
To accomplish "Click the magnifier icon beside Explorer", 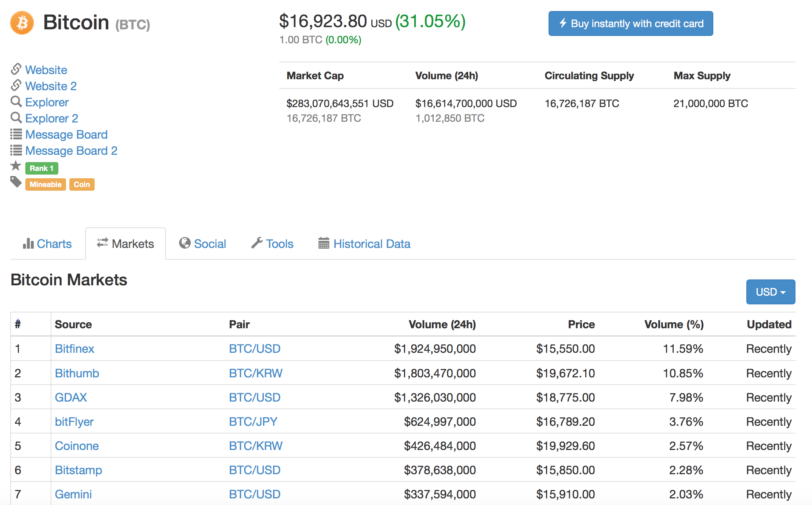I will tap(16, 101).
